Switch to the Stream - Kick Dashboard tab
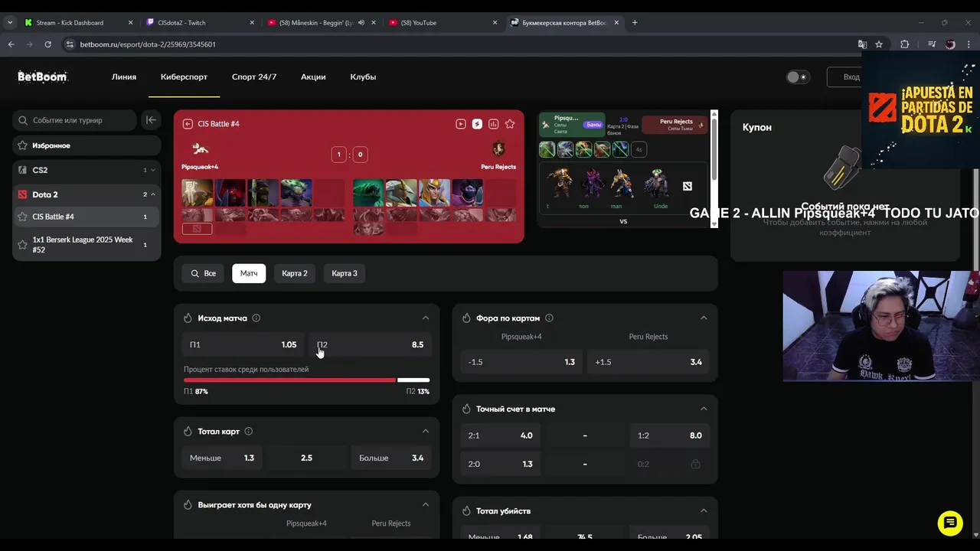The image size is (980, 551). [79, 22]
